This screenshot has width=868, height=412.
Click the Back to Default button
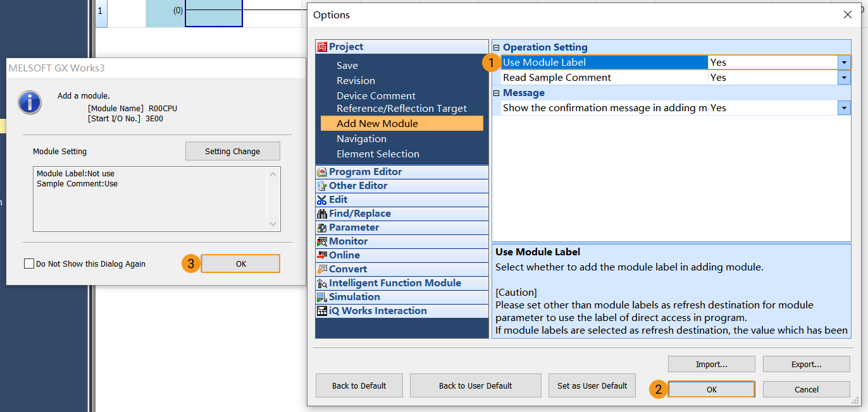point(359,385)
